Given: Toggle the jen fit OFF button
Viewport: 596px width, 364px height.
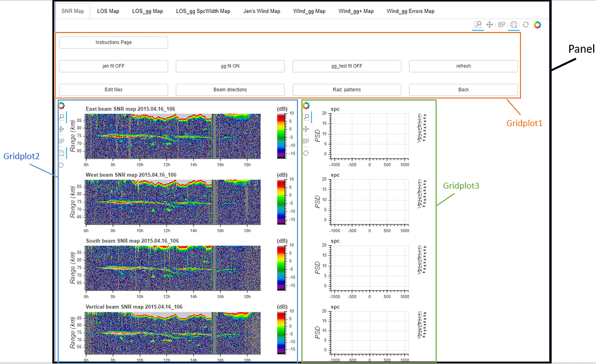Looking at the screenshot, I should (113, 66).
